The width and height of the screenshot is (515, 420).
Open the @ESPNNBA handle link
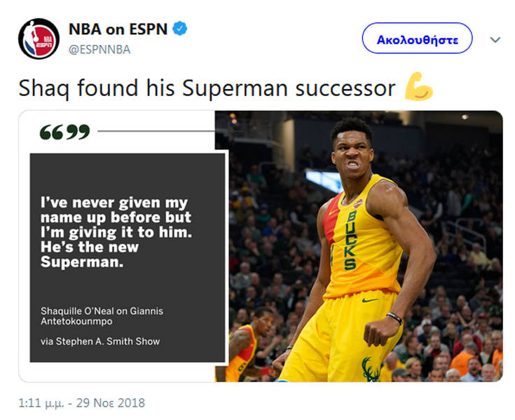click(x=99, y=50)
